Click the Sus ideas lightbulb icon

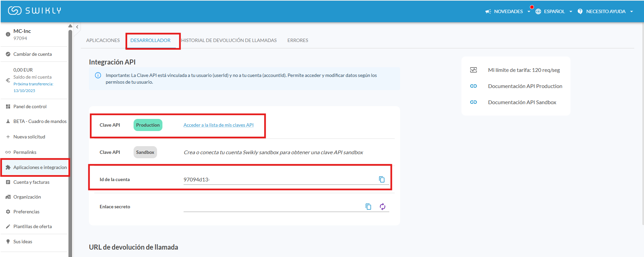[8, 242]
